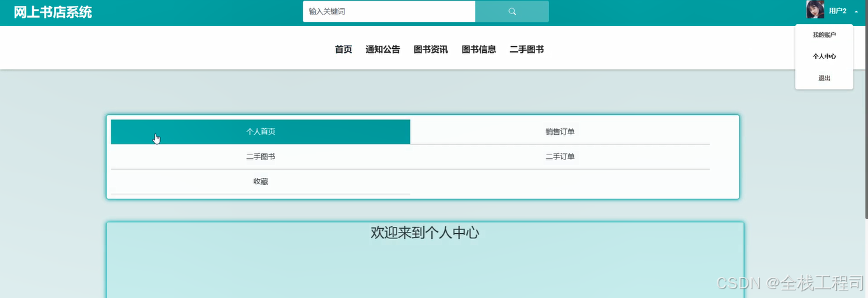Focus the 输入关键词 search field
Image resolution: width=868 pixels, height=298 pixels.
pos(389,11)
